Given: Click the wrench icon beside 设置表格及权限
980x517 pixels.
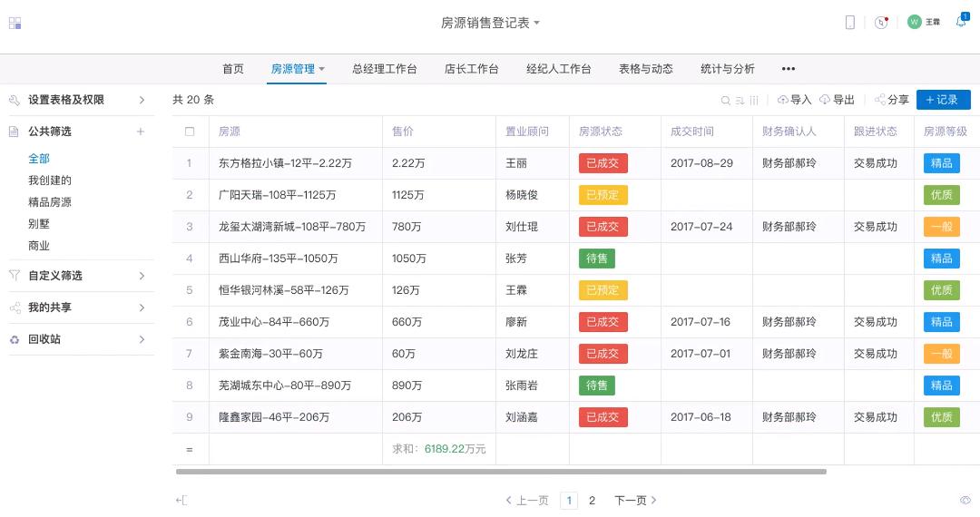Looking at the screenshot, I should click(x=15, y=100).
